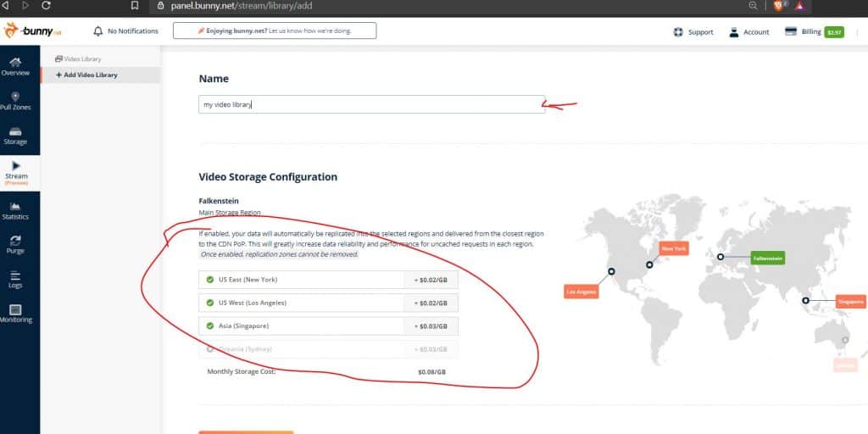Toggle Asia (Singapore) replication region
Screen dimensions: 868x434
point(209,325)
